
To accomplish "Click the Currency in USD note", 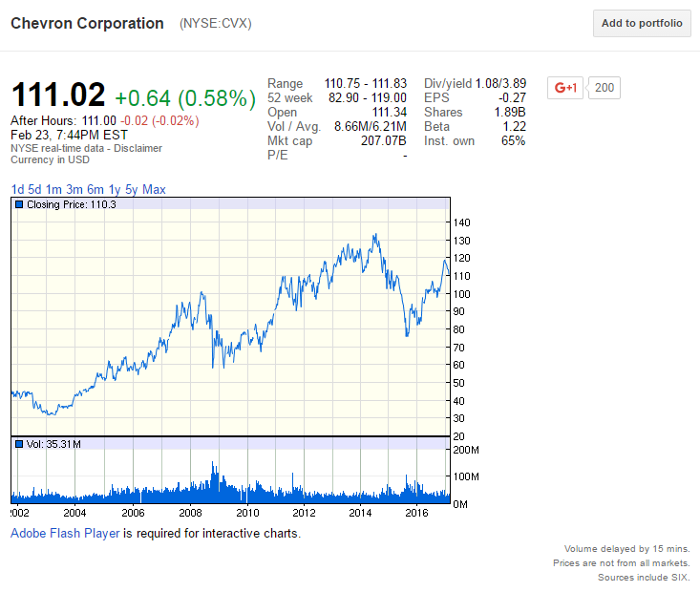I will tap(50, 159).
